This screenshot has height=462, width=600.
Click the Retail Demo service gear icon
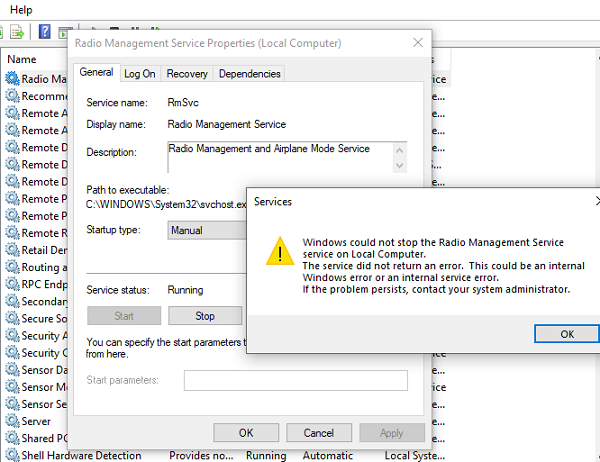click(x=12, y=250)
